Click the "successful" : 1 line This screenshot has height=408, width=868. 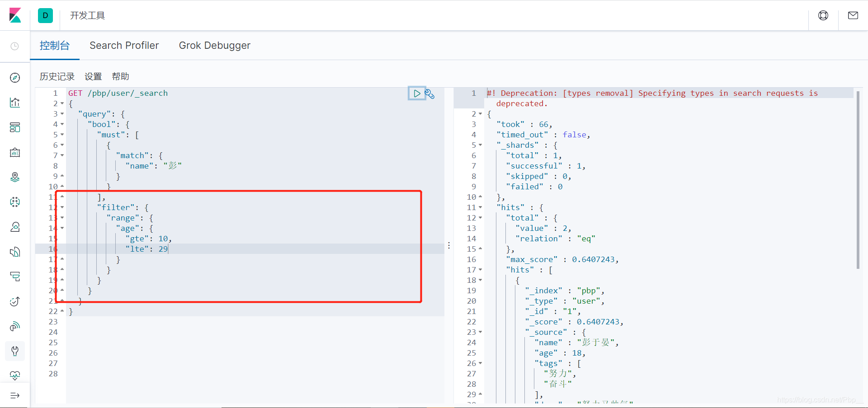pos(546,166)
